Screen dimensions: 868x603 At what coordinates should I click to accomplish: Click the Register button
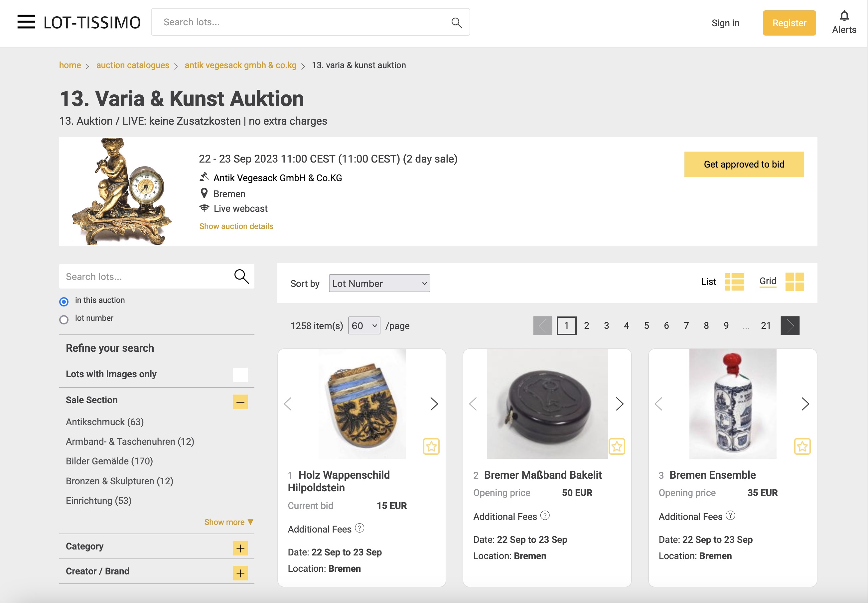tap(789, 23)
